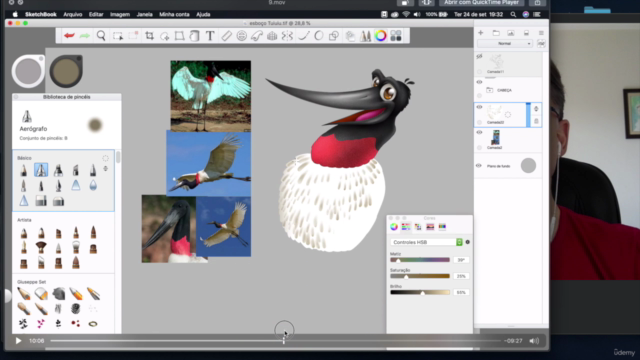This screenshot has width=640, height=360.
Task: Toggle visibility of the CABEÇA group
Action: [479, 82]
